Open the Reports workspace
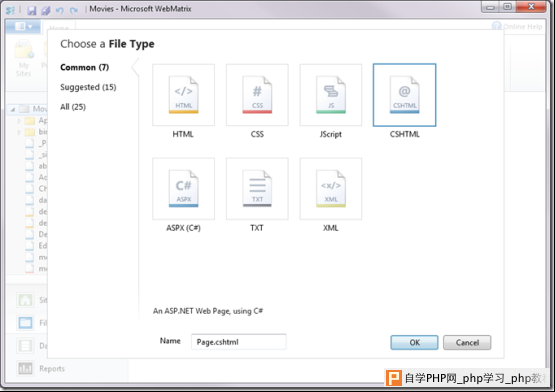Viewport: 555px width, 392px height. [x=41, y=368]
